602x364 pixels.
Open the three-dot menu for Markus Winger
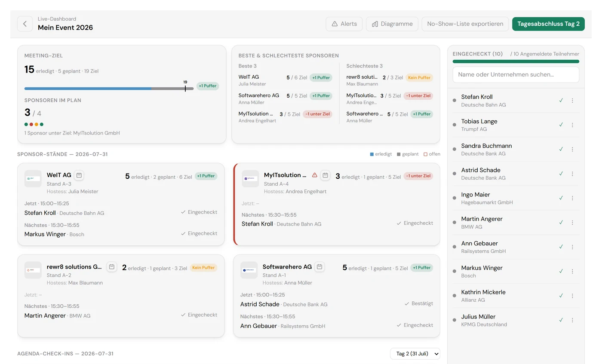pos(572,271)
